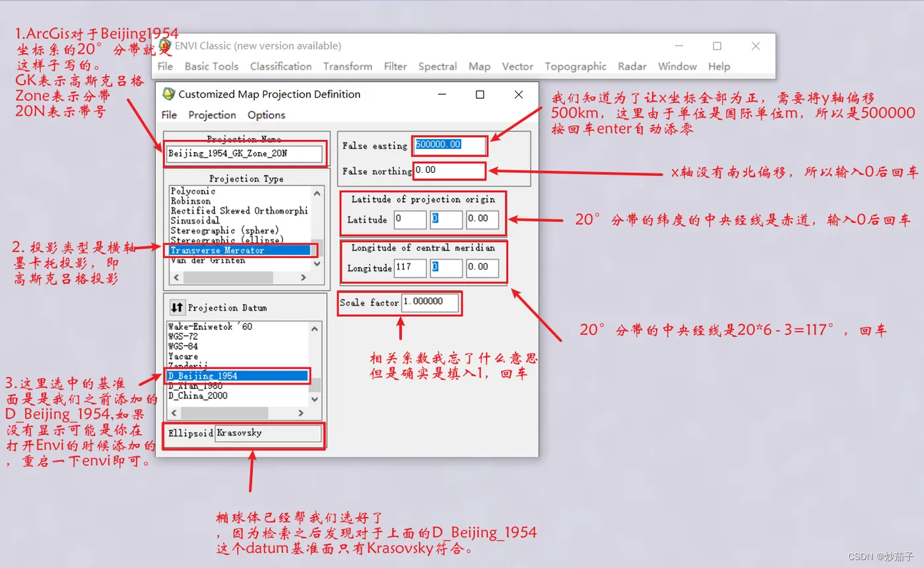Click the Scale factor field
Screen dimensions: 924x568
[x=430, y=303]
